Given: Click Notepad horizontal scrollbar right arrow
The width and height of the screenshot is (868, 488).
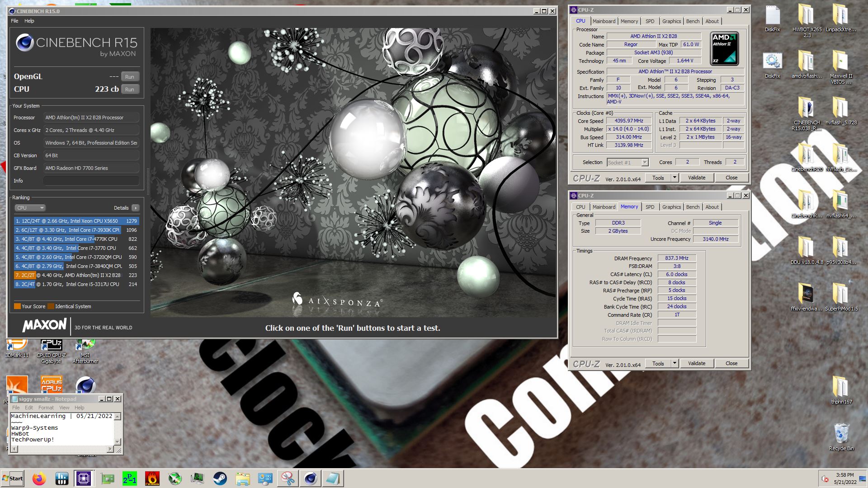Looking at the screenshot, I should pos(110,449).
